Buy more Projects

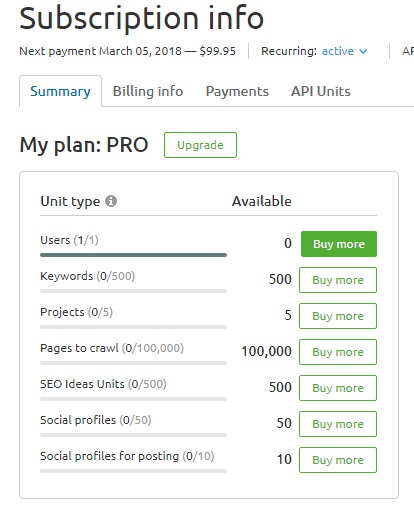pos(338,316)
